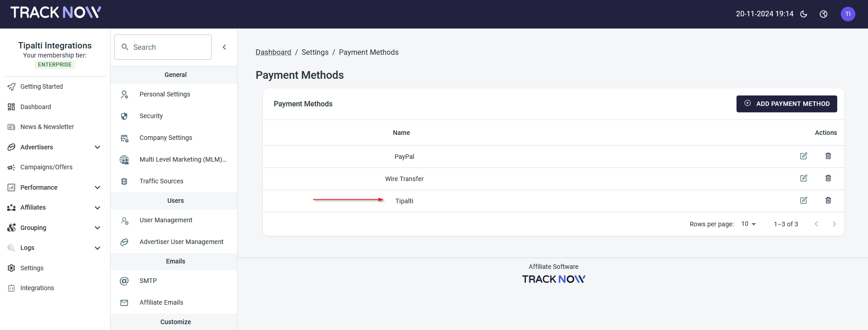Collapse the settings sidebar panel

tap(224, 47)
